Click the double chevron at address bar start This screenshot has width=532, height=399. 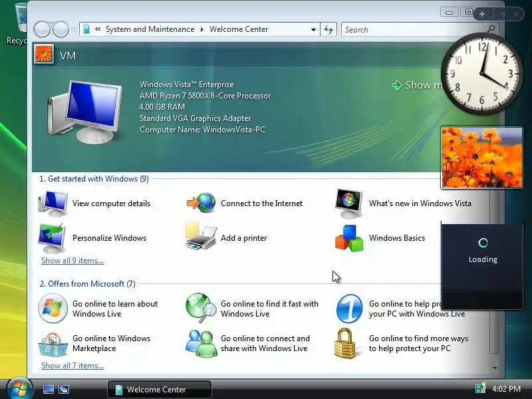pyautogui.click(x=98, y=29)
